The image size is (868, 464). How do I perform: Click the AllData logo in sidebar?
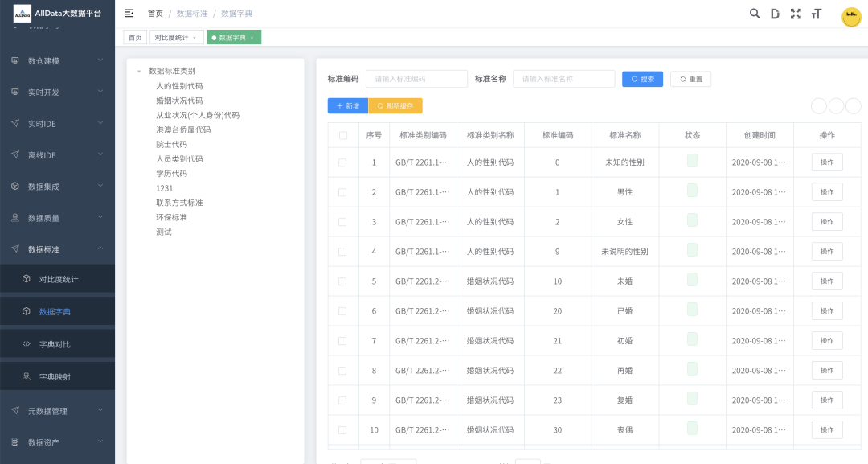point(22,13)
